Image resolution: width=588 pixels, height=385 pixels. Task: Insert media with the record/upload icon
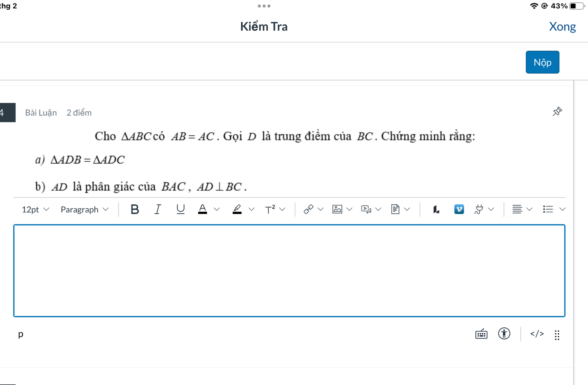[366, 209]
